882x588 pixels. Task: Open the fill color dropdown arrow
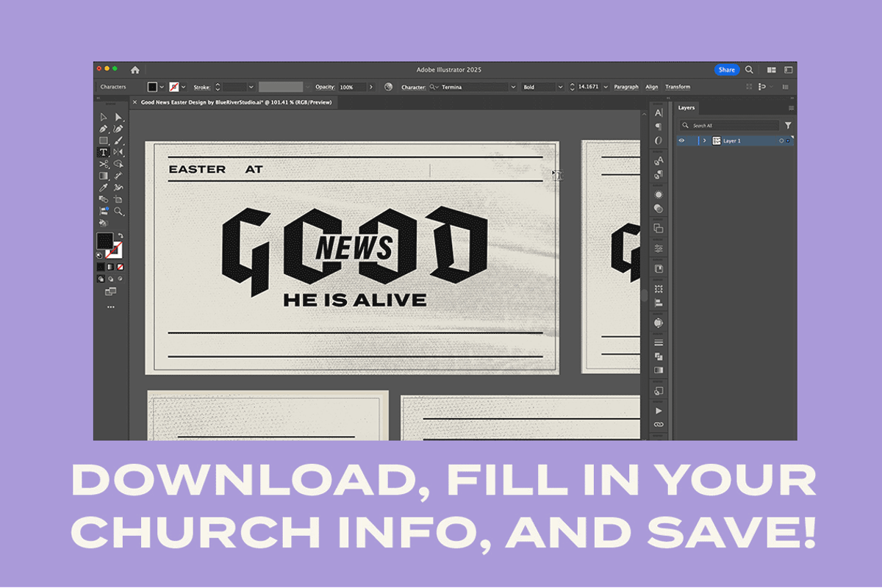[162, 87]
